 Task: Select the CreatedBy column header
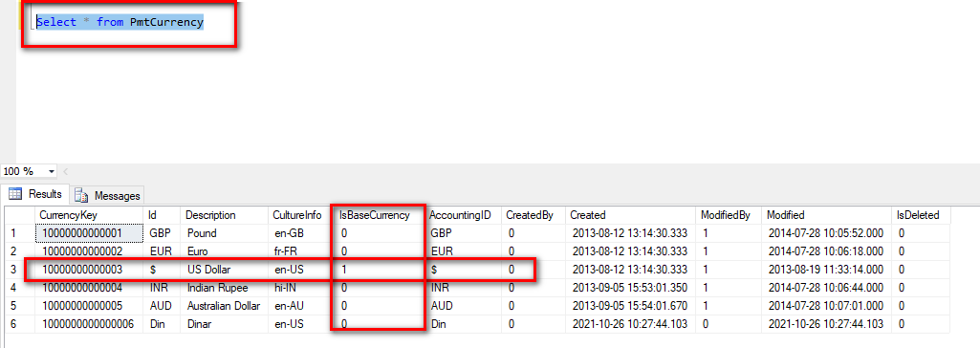click(534, 215)
